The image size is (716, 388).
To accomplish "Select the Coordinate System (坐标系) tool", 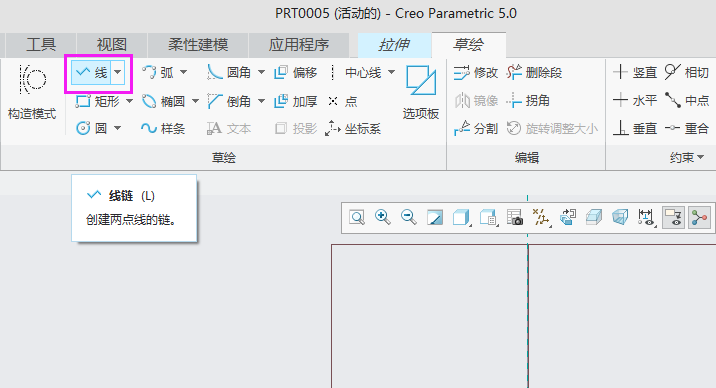I will pyautogui.click(x=353, y=128).
